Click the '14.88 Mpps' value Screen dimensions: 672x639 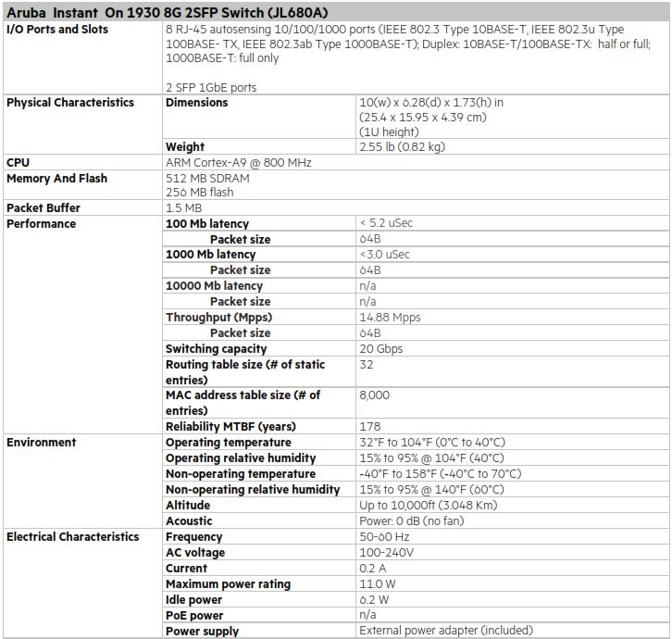click(390, 318)
